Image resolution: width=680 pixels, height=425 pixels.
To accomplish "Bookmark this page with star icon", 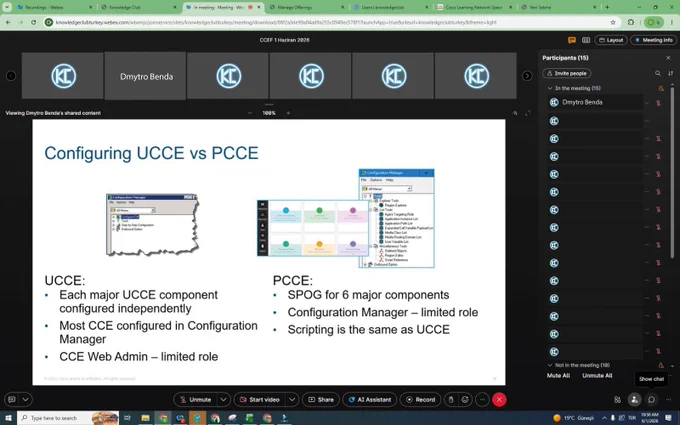I will coord(613,22).
